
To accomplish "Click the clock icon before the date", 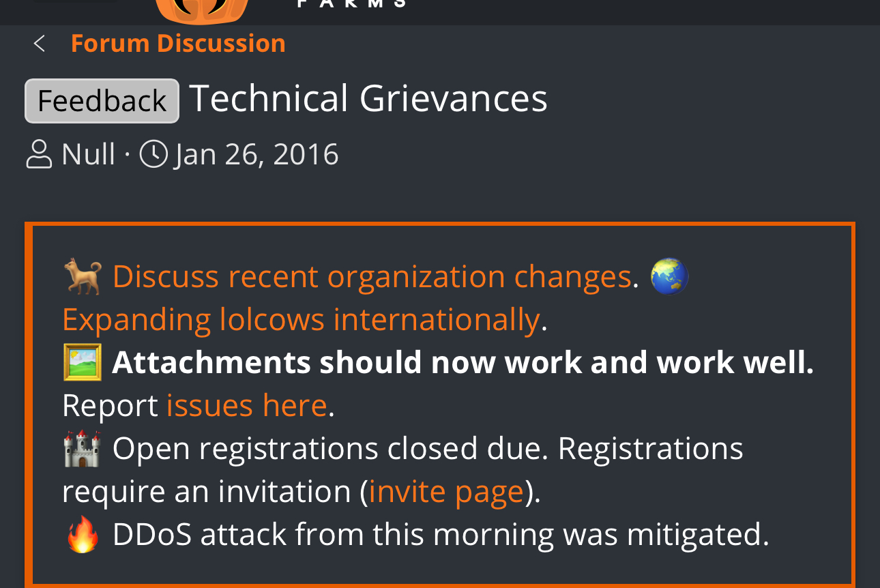I will click(153, 154).
